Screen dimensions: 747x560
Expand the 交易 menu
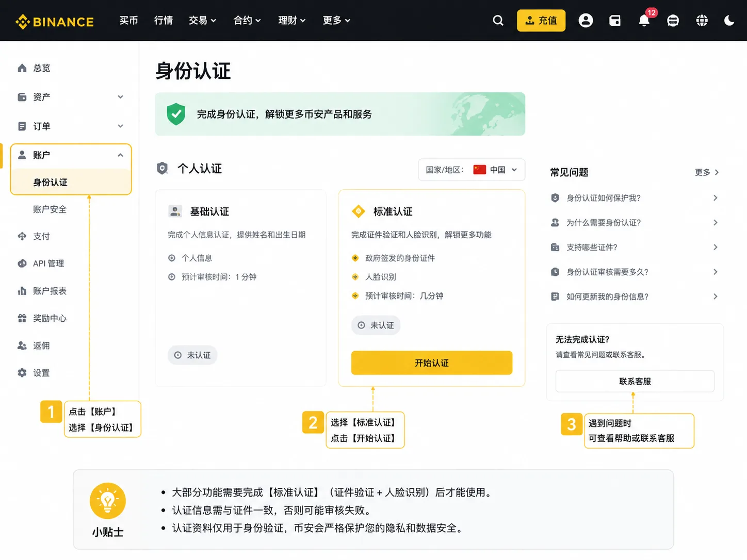(x=202, y=21)
